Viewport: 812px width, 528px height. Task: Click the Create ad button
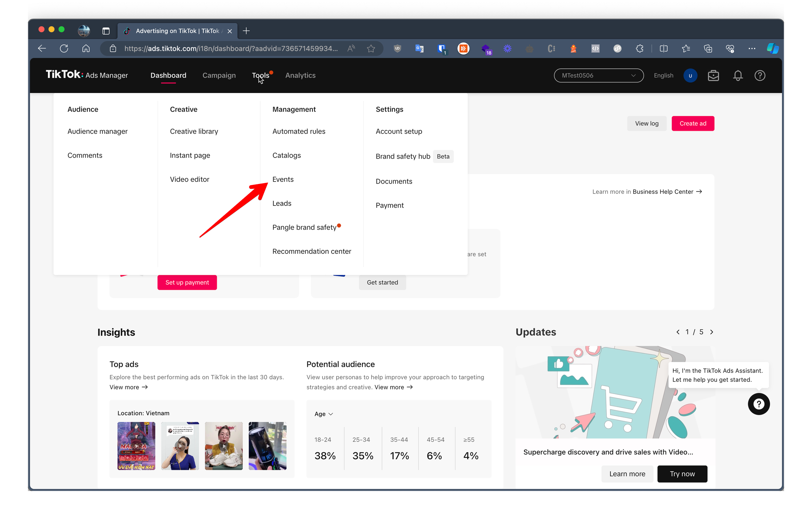pos(693,123)
